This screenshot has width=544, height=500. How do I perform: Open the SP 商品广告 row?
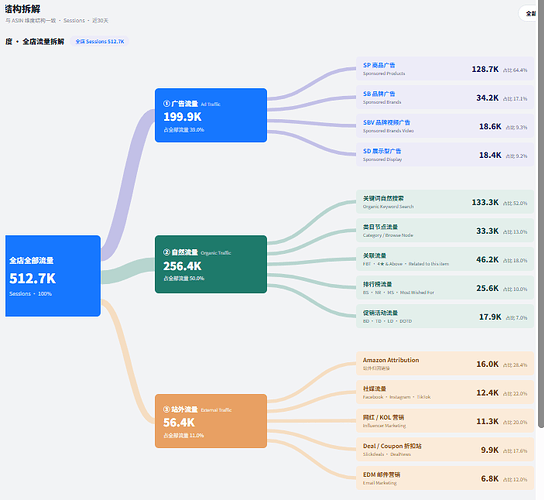tap(445, 69)
